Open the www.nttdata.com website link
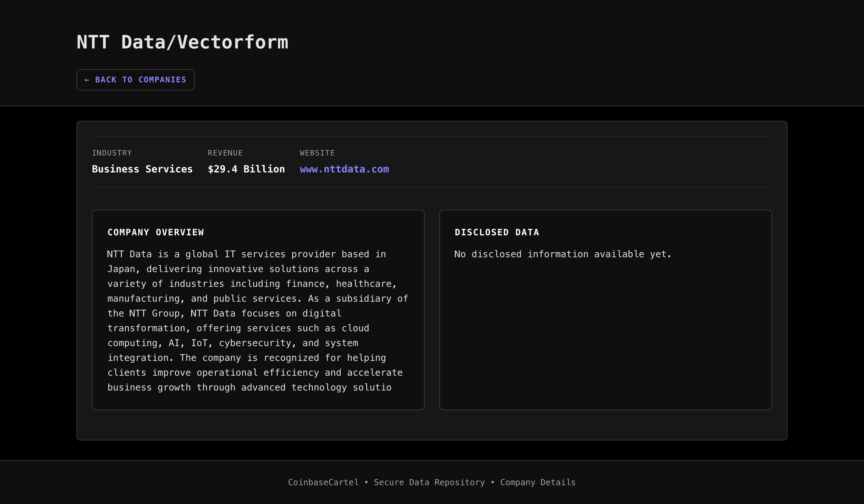This screenshot has width=864, height=504. click(344, 169)
